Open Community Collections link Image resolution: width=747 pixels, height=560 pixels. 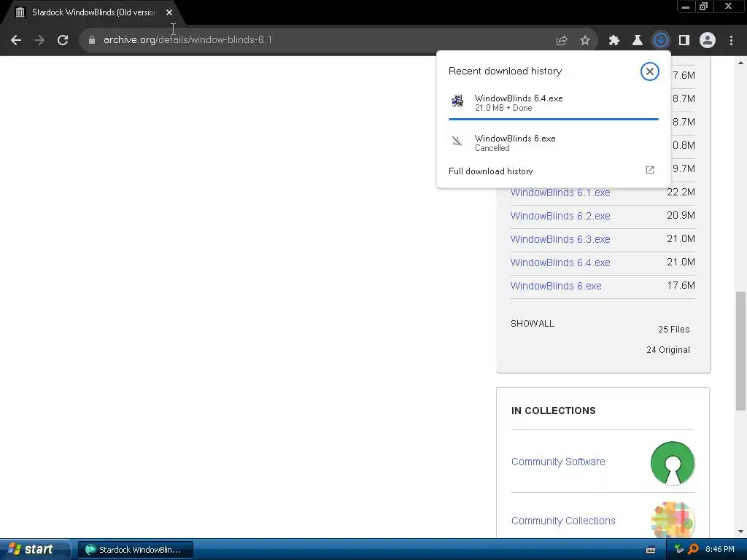(x=563, y=521)
